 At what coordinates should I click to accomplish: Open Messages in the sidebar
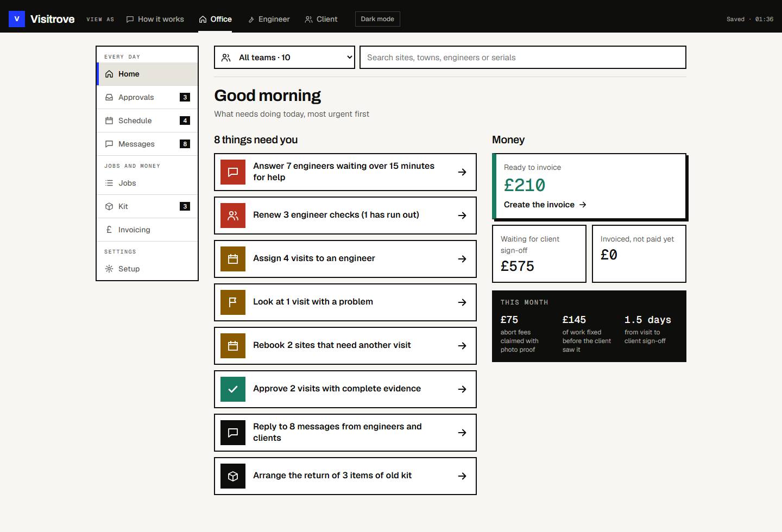point(147,144)
